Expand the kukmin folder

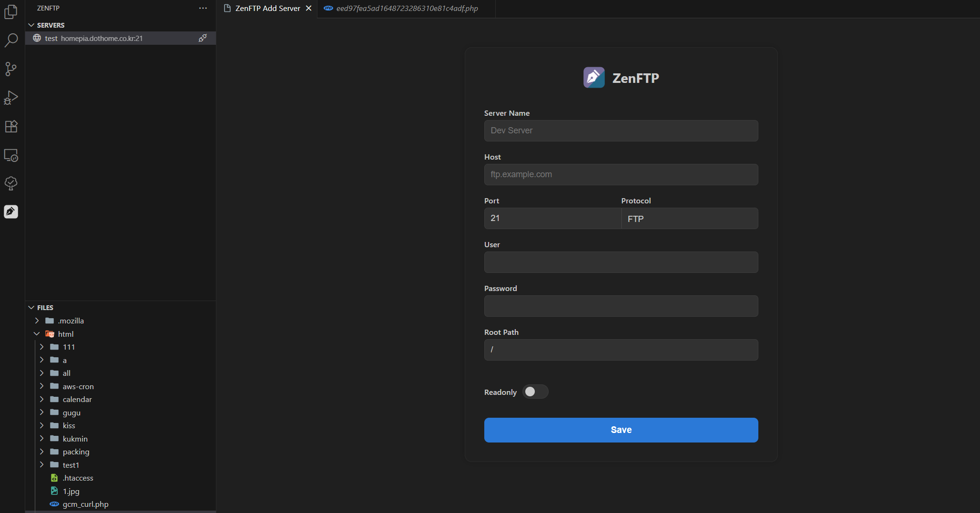(x=42, y=439)
